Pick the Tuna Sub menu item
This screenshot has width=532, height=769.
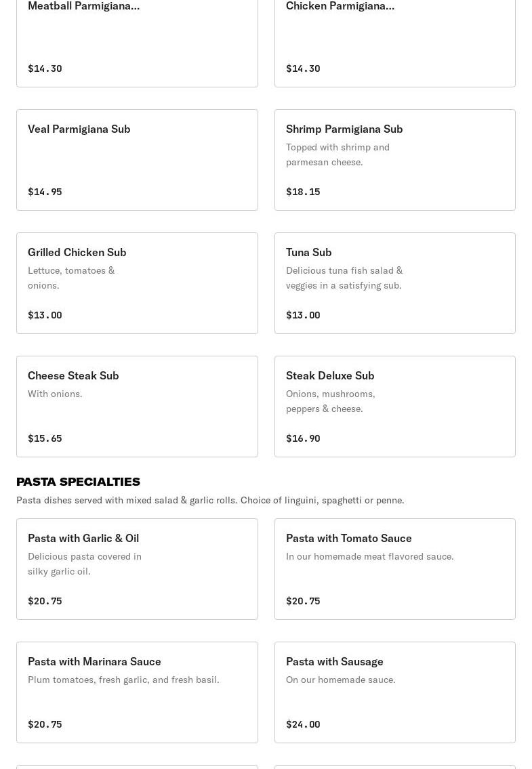click(394, 283)
